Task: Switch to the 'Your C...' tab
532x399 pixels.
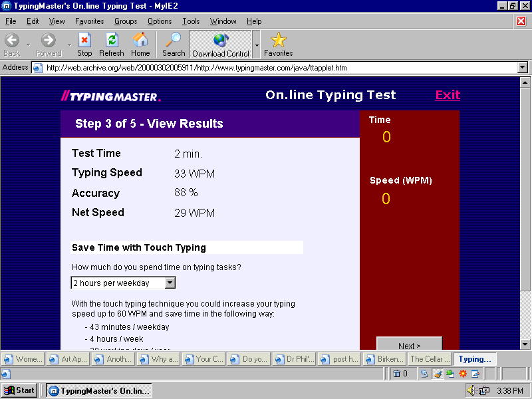Action: tap(204, 359)
